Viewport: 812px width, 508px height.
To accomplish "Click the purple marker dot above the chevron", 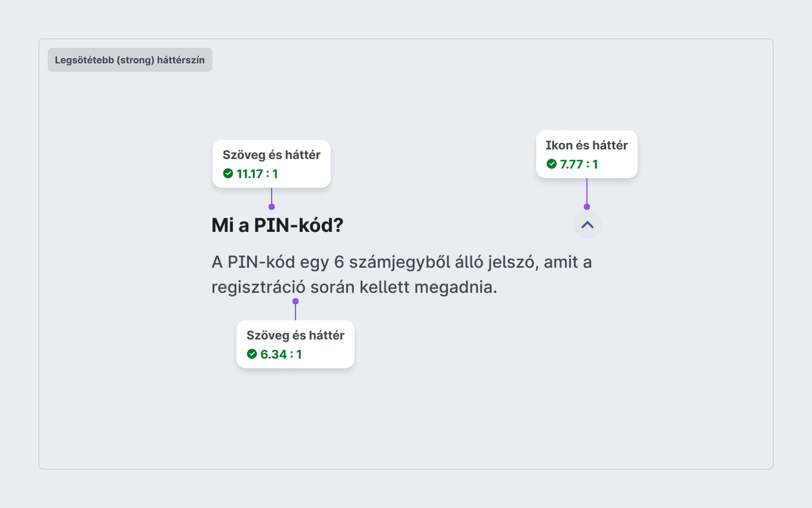I will (x=587, y=207).
